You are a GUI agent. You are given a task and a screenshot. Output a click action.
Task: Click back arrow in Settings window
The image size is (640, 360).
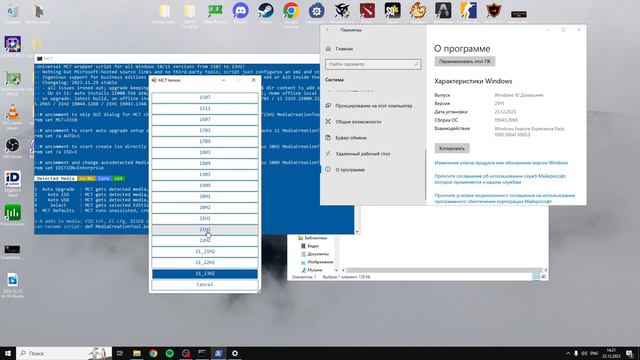coord(328,30)
